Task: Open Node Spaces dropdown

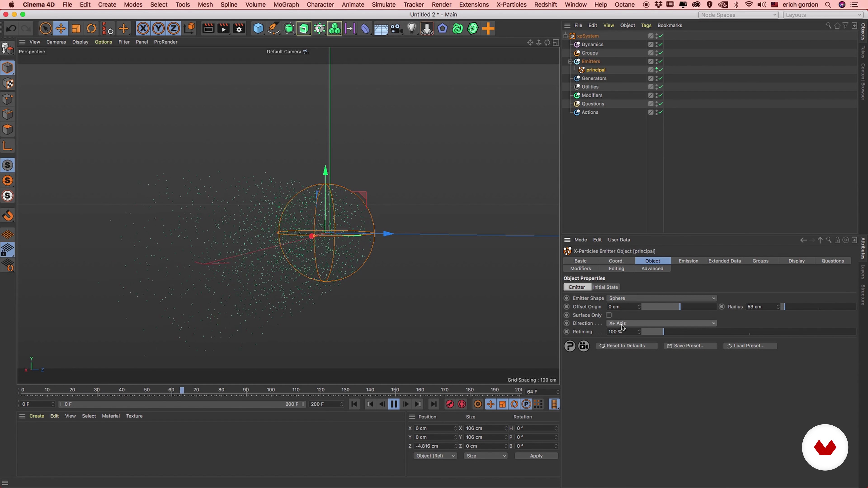Action: coord(738,15)
